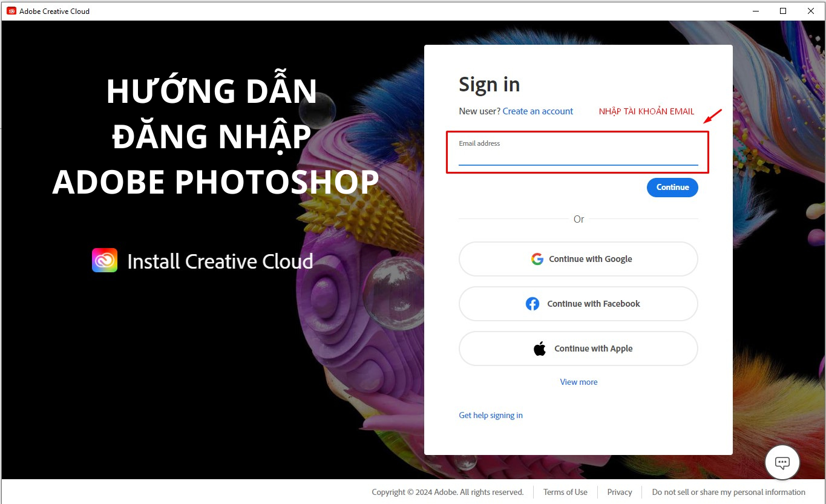Click the red NHẬP TÀI KHOẢN EMAIL annotation
Image resolution: width=826 pixels, height=504 pixels.
(646, 111)
